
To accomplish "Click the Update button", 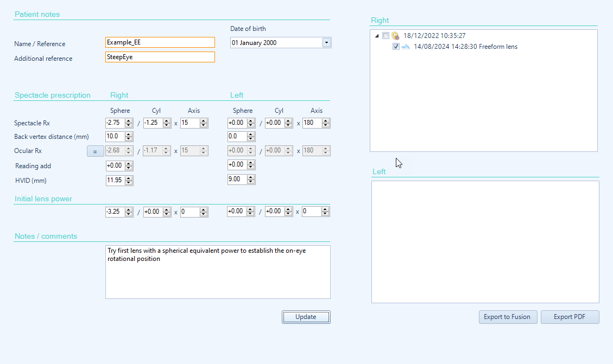I will click(x=306, y=317).
